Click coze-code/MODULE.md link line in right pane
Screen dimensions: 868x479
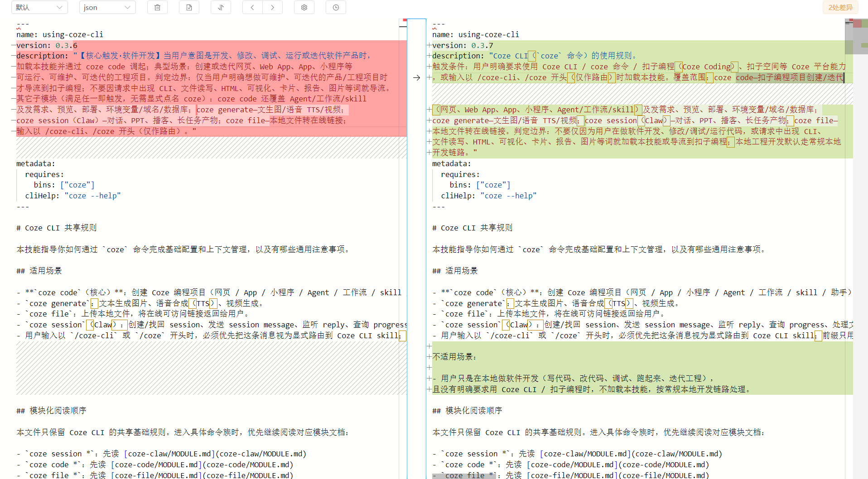click(x=571, y=465)
